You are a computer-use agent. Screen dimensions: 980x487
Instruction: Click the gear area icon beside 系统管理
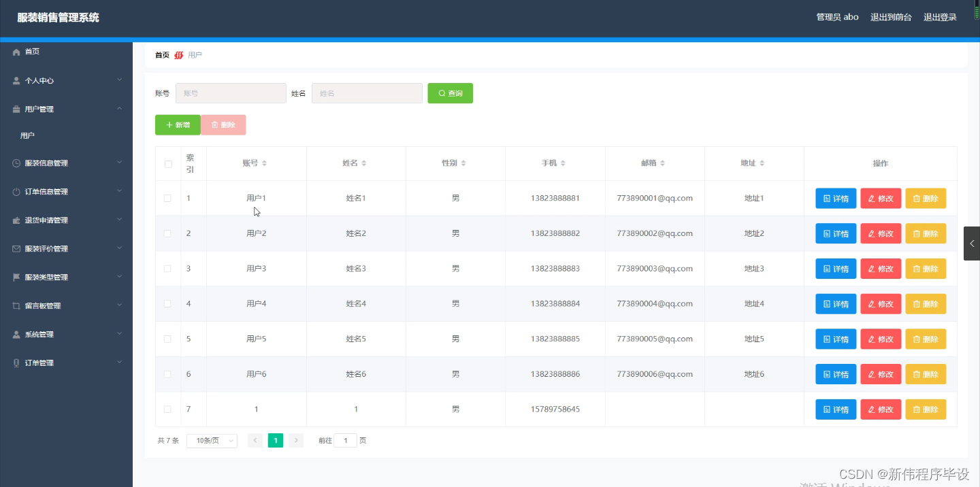[16, 334]
